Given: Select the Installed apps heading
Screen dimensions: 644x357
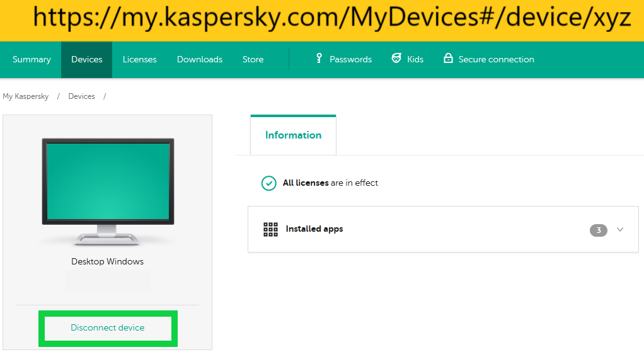Looking at the screenshot, I should tap(314, 229).
